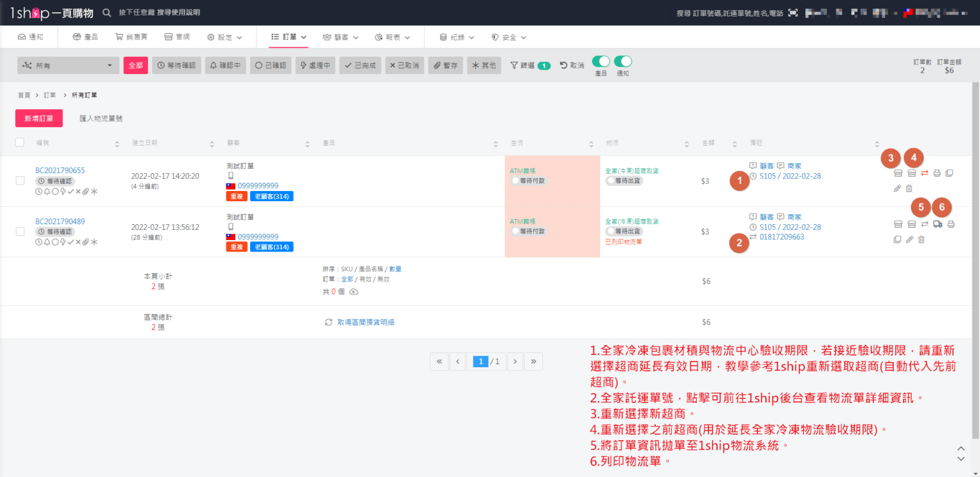Screen dimensions: 980x477
Task: Click the printer icon to print the logistics form
Action: coord(951,224)
